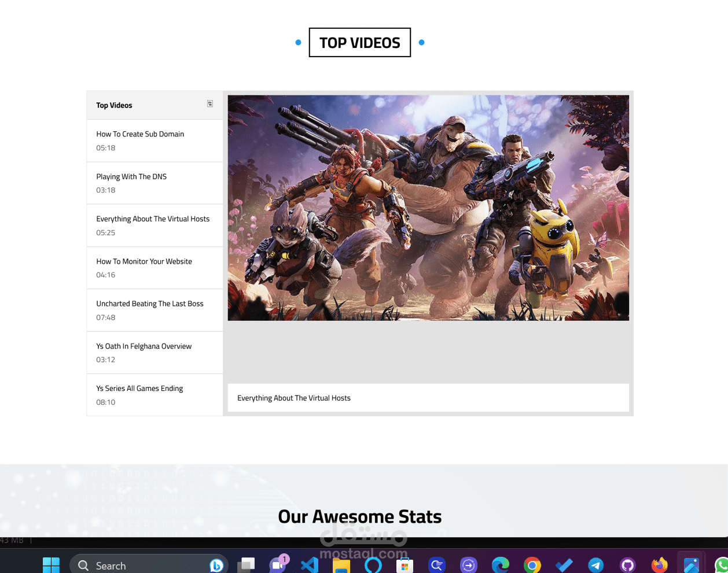Open Task View from taskbar
Viewport: 728px width, 573px height.
coord(247,565)
